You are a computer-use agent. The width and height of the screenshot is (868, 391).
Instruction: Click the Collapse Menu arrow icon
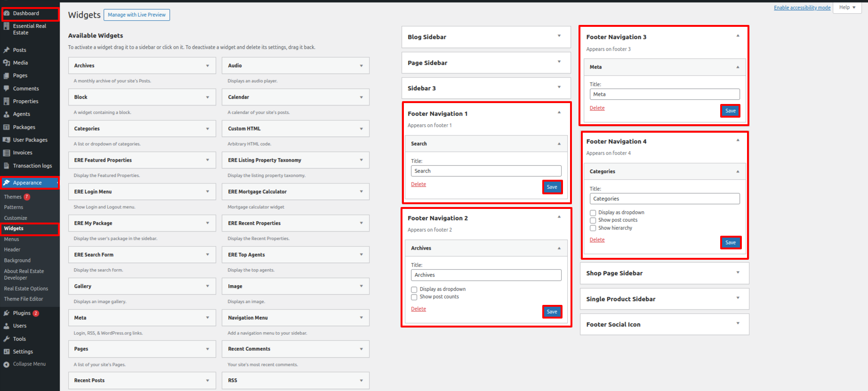7,364
